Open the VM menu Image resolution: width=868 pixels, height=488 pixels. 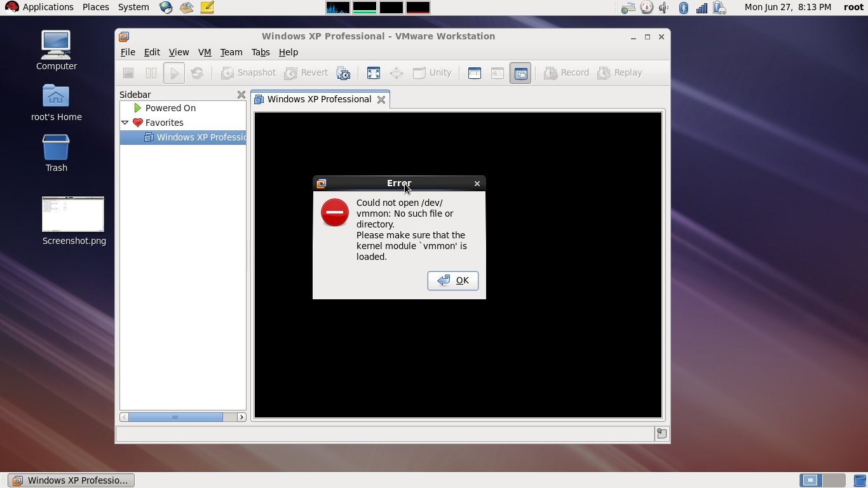205,52
